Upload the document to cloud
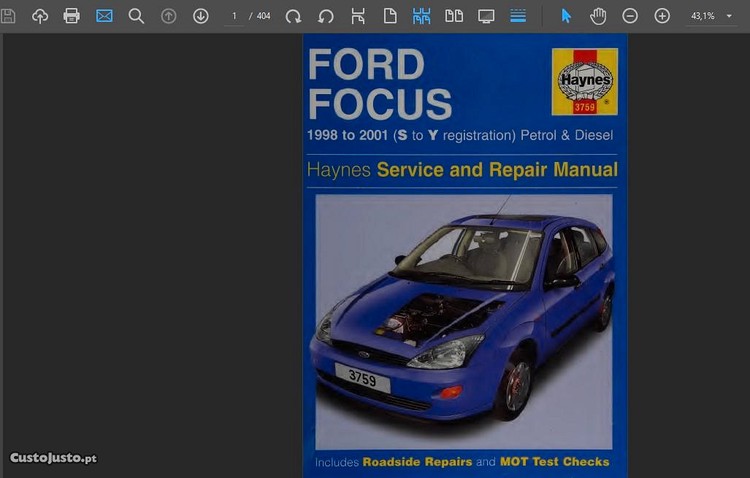 40,16
